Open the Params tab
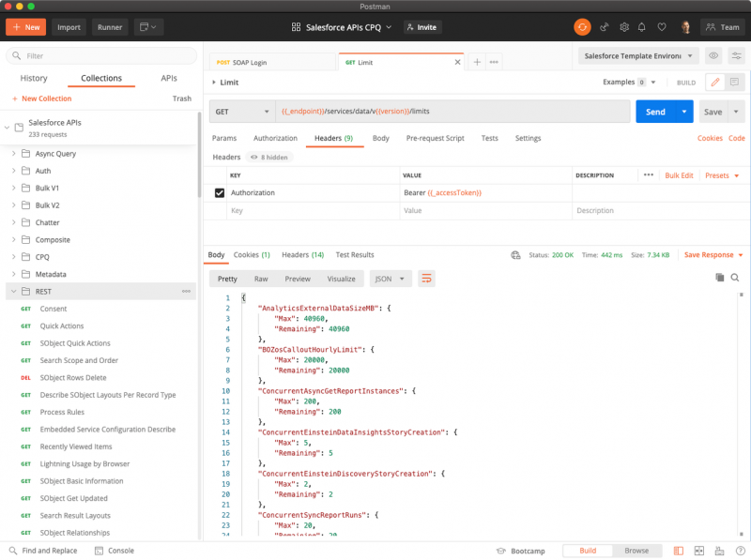This screenshot has height=560, width=751. pos(224,138)
